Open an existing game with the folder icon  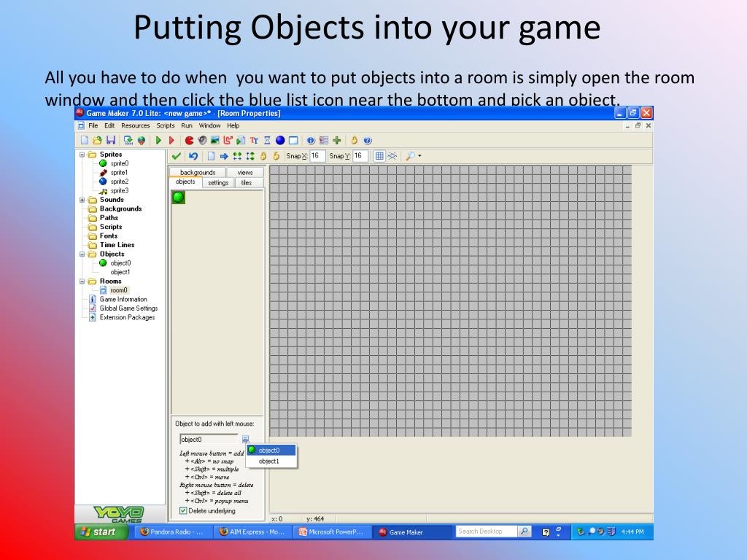(97, 140)
